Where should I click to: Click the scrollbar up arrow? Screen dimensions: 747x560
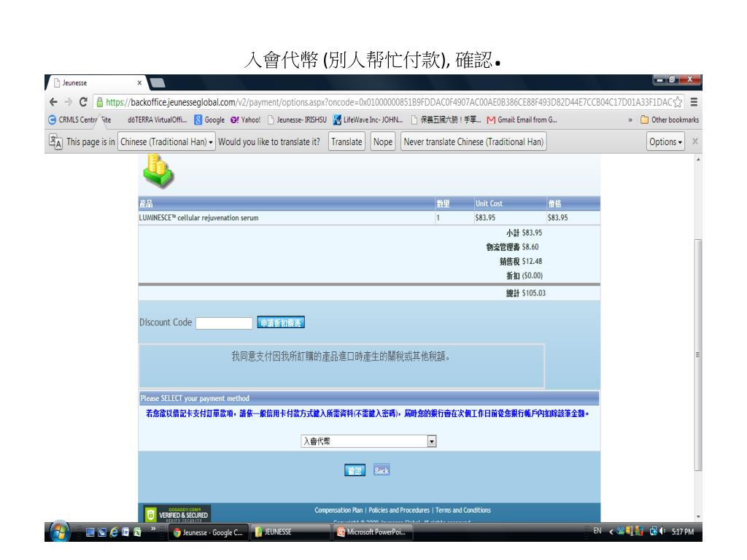(x=698, y=160)
